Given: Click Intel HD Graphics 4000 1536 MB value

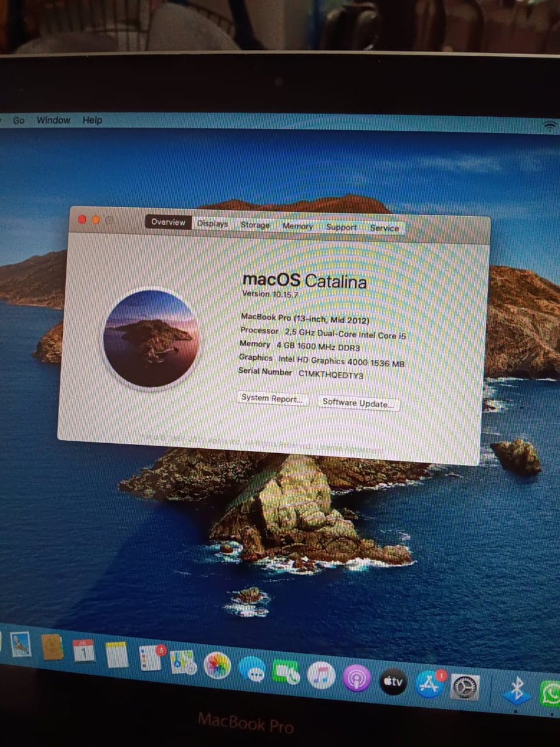Looking at the screenshot, I should (x=342, y=361).
